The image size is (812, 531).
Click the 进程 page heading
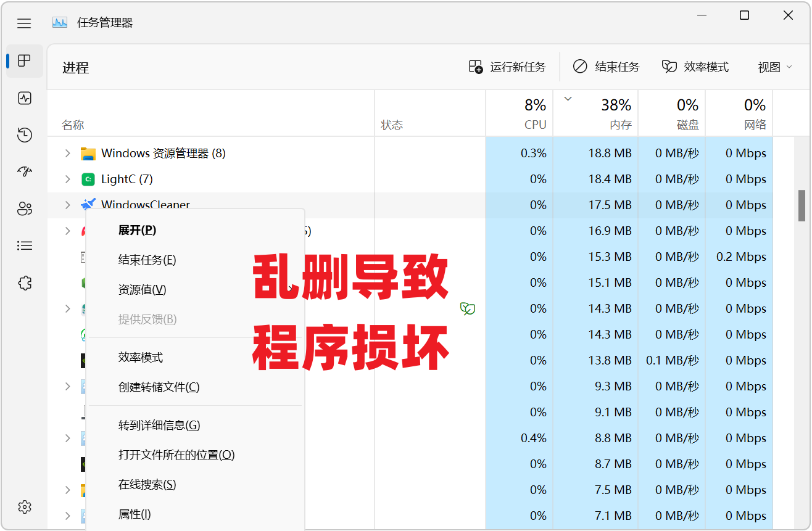[x=76, y=68]
